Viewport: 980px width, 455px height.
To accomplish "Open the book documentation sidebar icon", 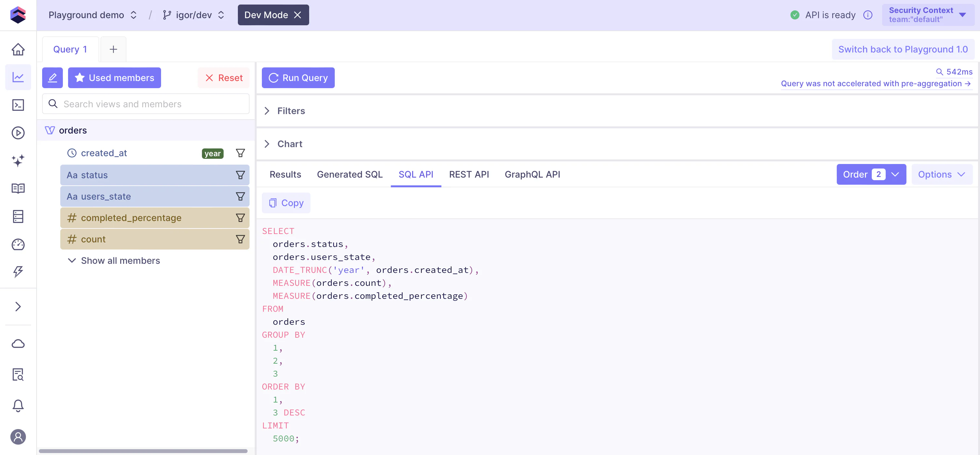I will [18, 188].
